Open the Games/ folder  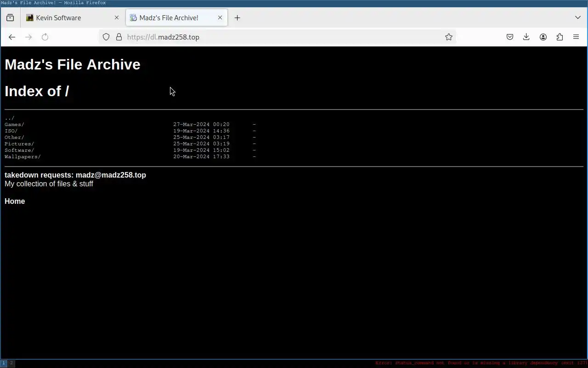[14, 125]
